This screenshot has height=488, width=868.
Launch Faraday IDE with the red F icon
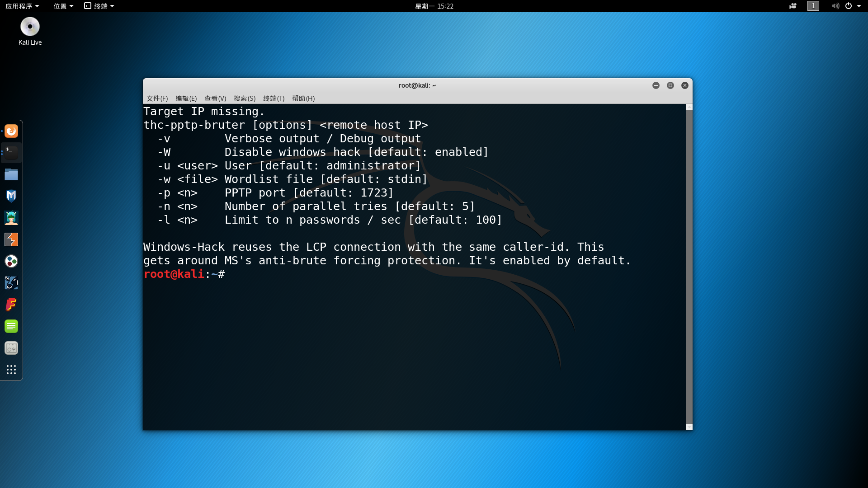11,305
